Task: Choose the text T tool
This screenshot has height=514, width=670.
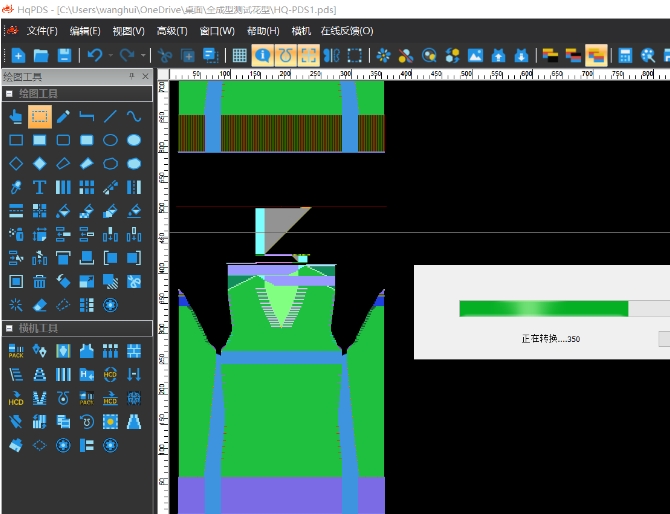Action: click(39, 187)
